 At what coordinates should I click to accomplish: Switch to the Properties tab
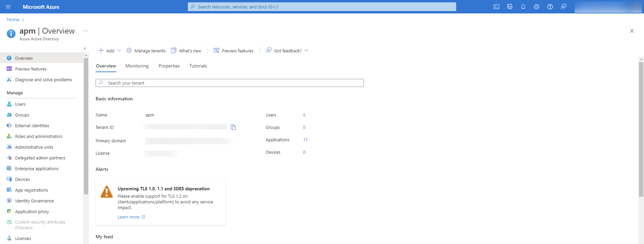pos(169,66)
